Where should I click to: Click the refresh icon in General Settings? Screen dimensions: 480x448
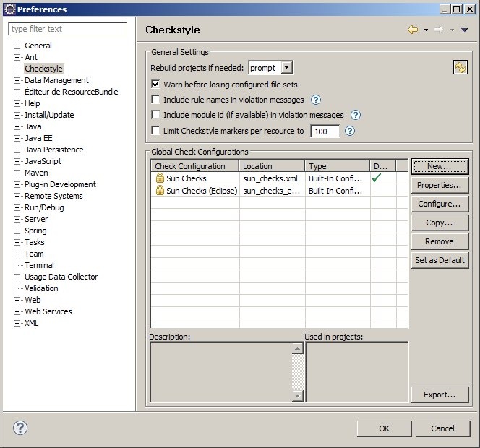click(460, 67)
